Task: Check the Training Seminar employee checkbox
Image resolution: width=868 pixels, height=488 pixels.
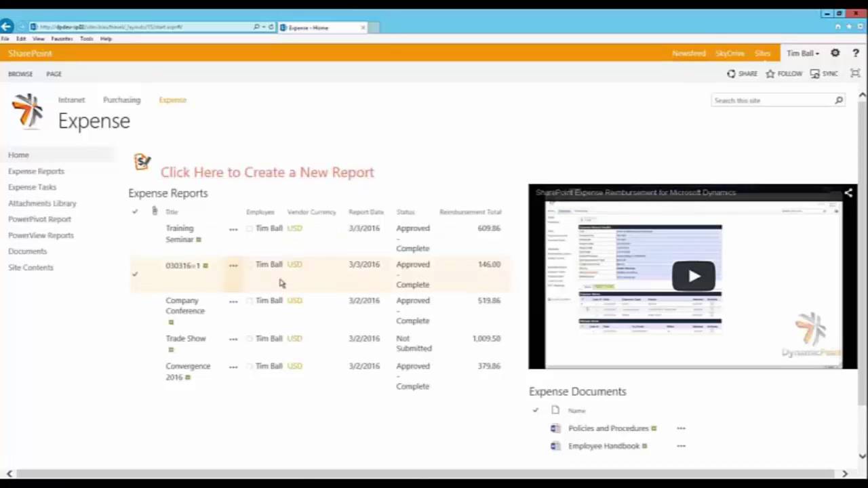Action: click(x=249, y=228)
